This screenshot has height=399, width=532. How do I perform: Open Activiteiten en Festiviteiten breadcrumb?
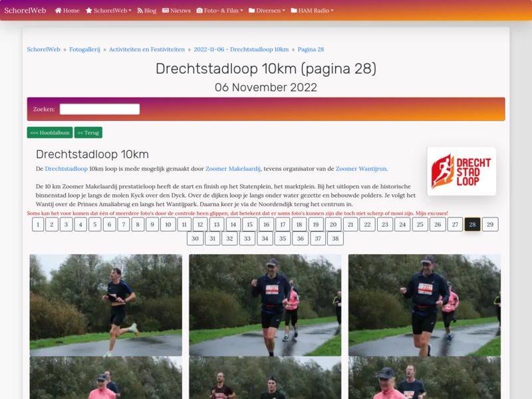click(147, 49)
